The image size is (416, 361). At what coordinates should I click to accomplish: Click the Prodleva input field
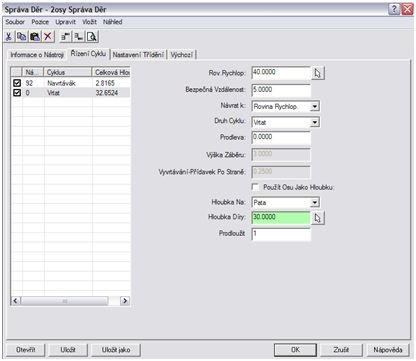[x=281, y=138]
